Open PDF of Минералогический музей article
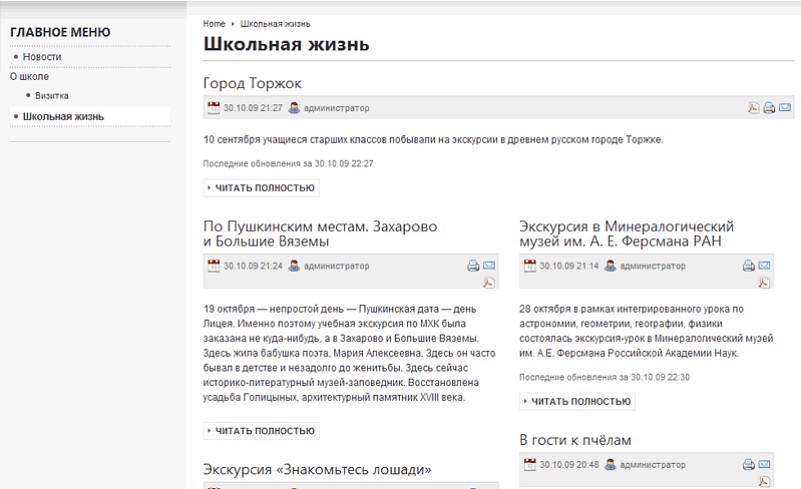801x489 pixels. [x=764, y=283]
